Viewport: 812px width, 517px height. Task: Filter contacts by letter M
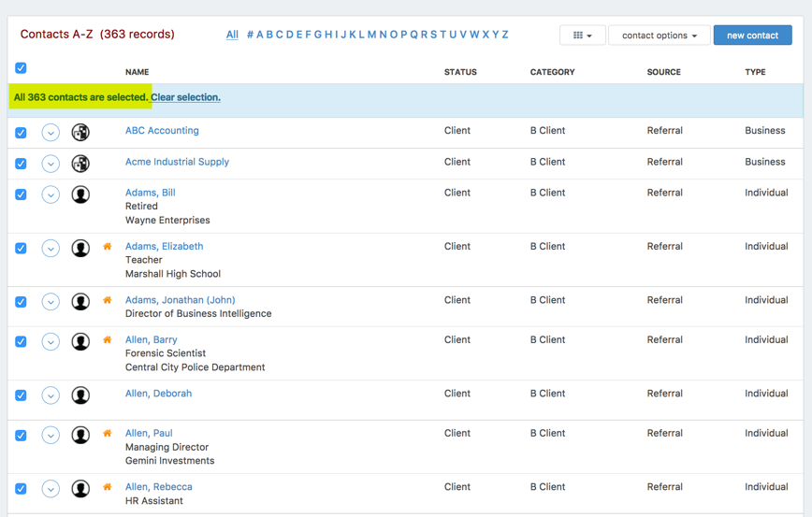click(x=371, y=35)
